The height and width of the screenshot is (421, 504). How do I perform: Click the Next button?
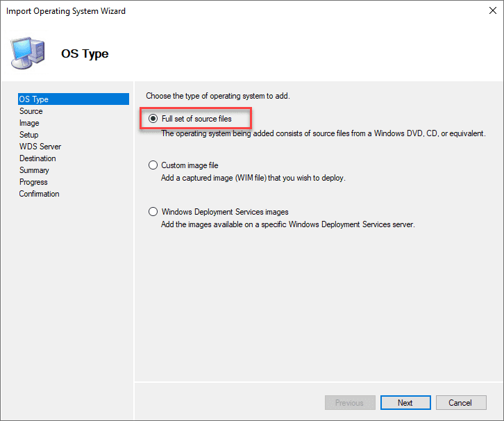click(x=405, y=403)
